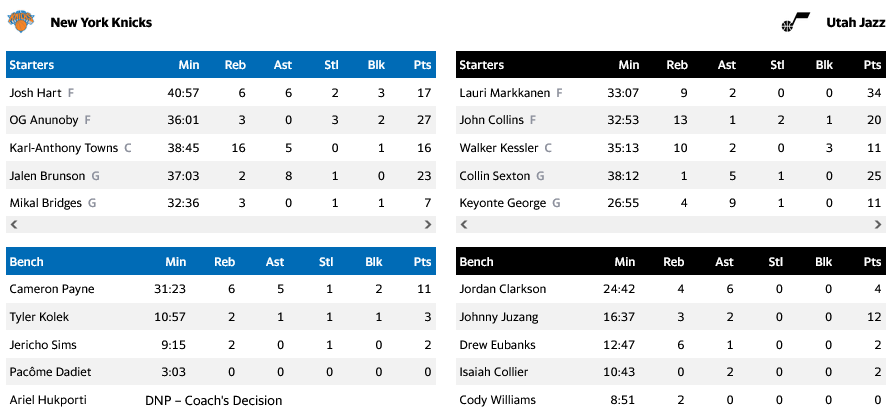Select Johnny Juzang in Jazz bench
Viewport: 893px width, 418px height.
click(x=499, y=317)
